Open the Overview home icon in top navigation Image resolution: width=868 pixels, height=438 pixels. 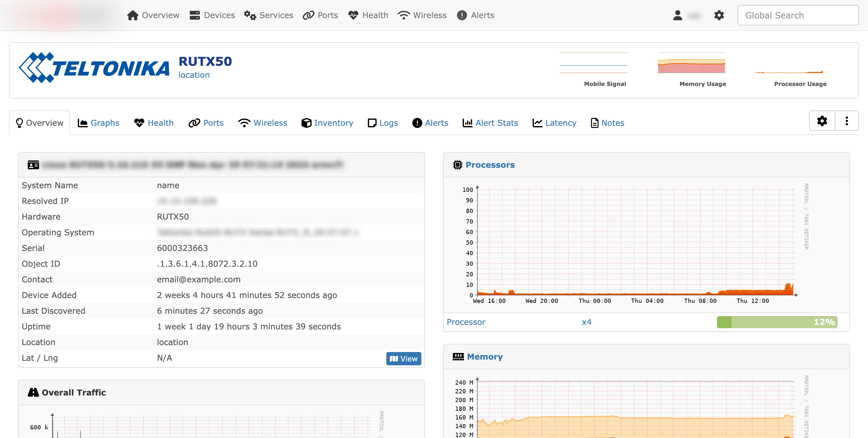(132, 15)
